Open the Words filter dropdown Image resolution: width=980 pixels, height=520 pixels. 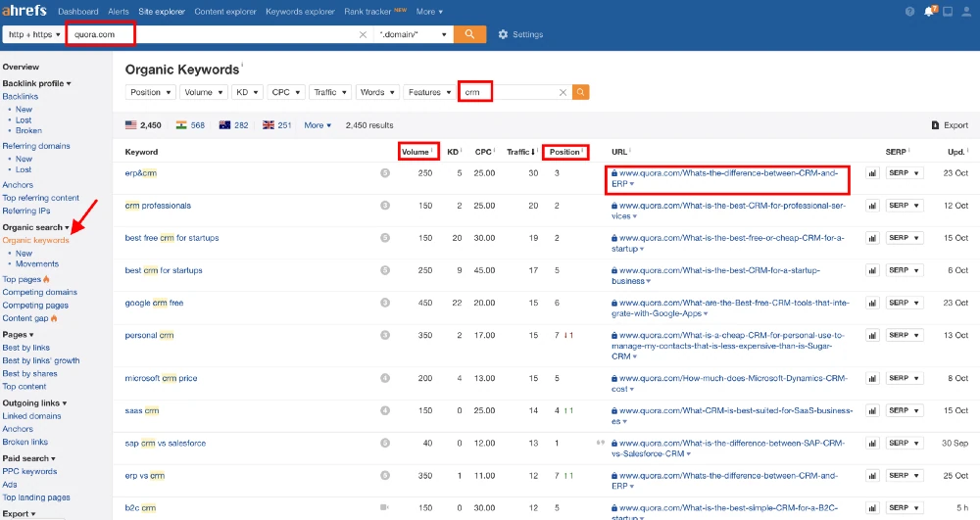377,92
